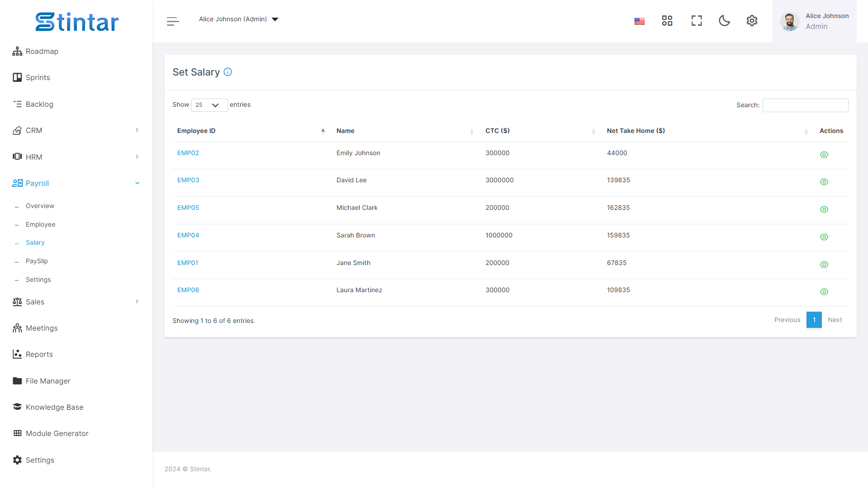
Task: Click the Backlog sidebar icon
Action: click(x=17, y=104)
